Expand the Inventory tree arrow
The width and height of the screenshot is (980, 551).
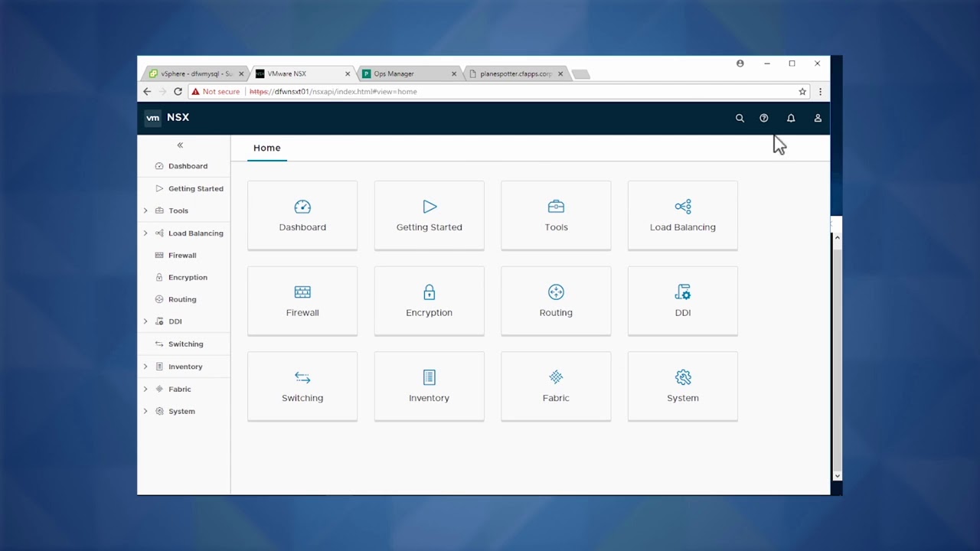click(145, 367)
